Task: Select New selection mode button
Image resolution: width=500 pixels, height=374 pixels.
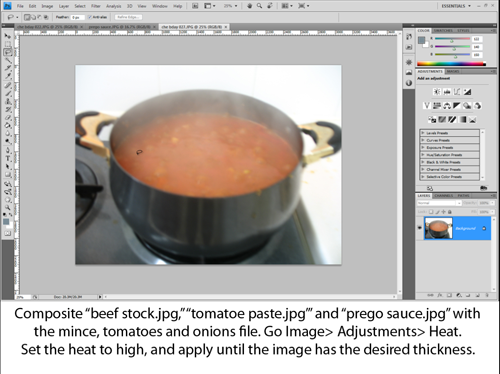Action: (x=27, y=17)
